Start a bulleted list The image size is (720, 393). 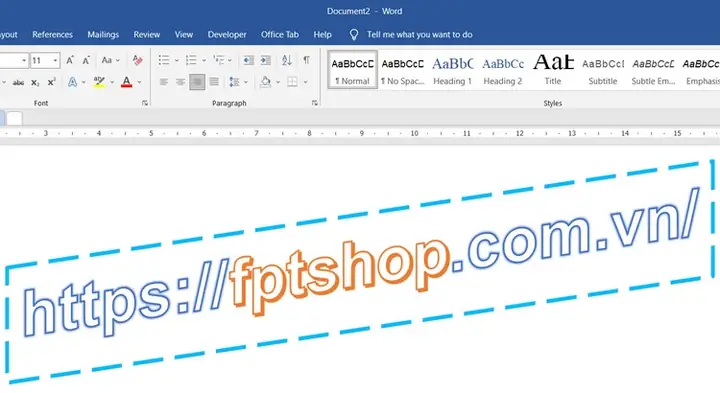pyautogui.click(x=164, y=60)
